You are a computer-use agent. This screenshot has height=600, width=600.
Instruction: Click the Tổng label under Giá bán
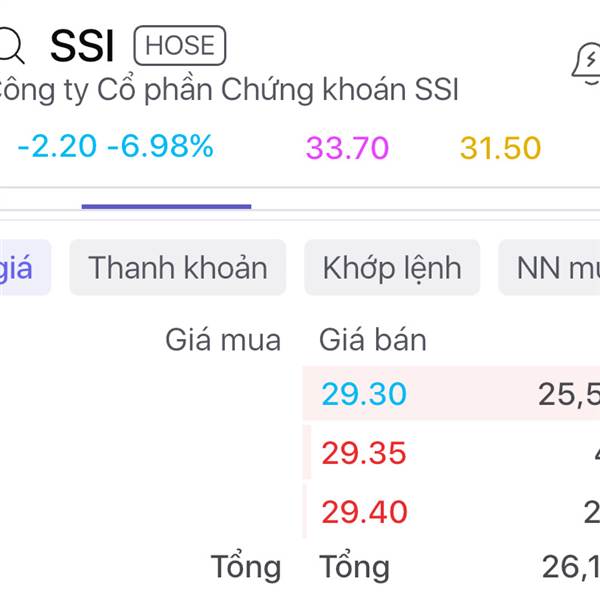point(354,567)
